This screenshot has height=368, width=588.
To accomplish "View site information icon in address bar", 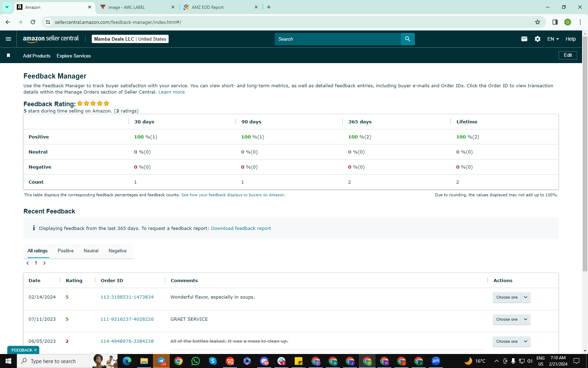I will click(48, 22).
